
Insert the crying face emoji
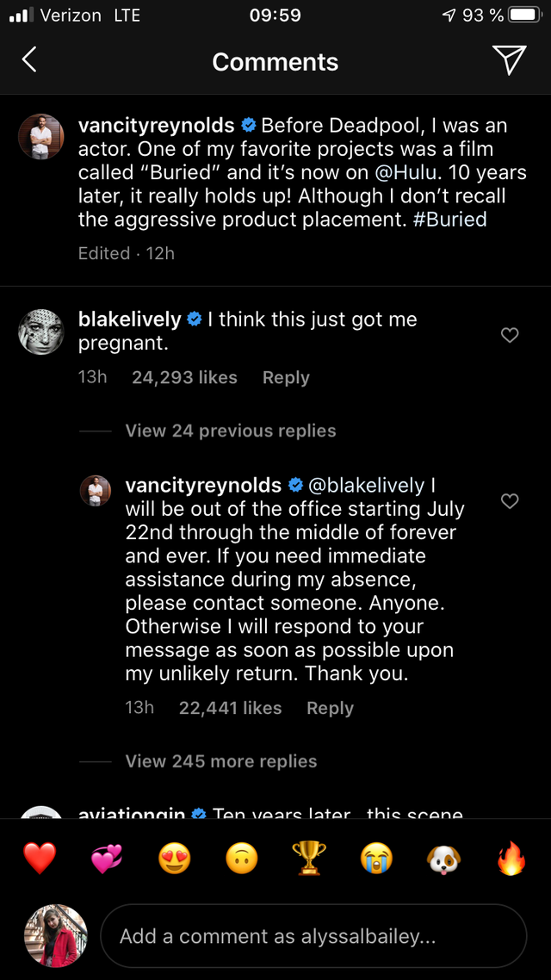377,858
